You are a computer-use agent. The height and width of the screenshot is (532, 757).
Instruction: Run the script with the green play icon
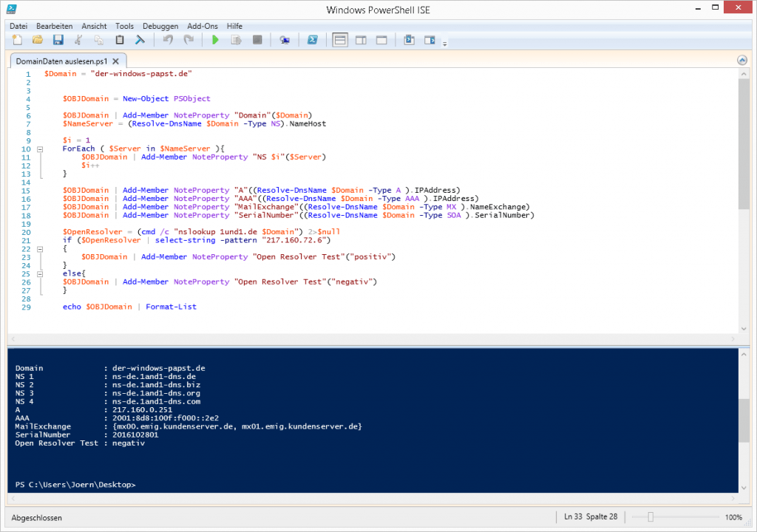pos(215,40)
